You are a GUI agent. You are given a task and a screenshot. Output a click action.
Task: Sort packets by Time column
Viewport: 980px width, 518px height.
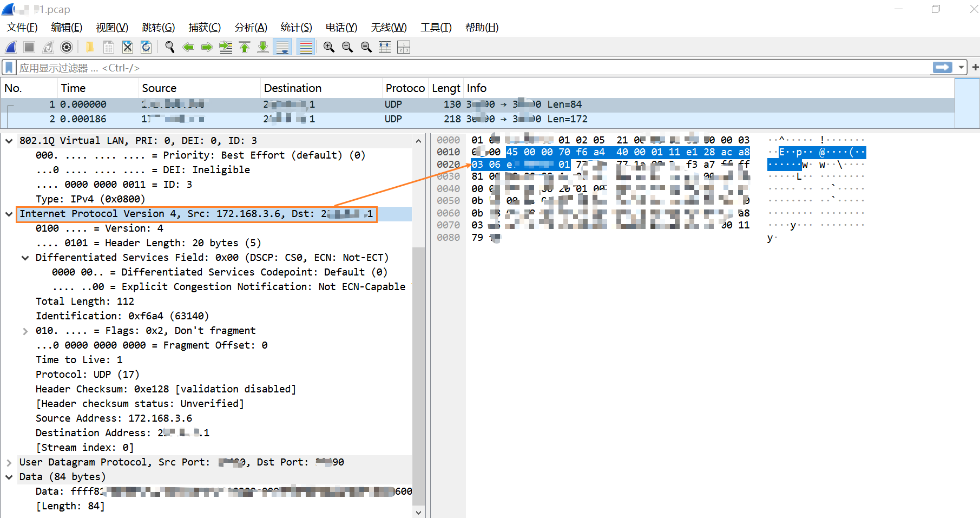click(98, 88)
